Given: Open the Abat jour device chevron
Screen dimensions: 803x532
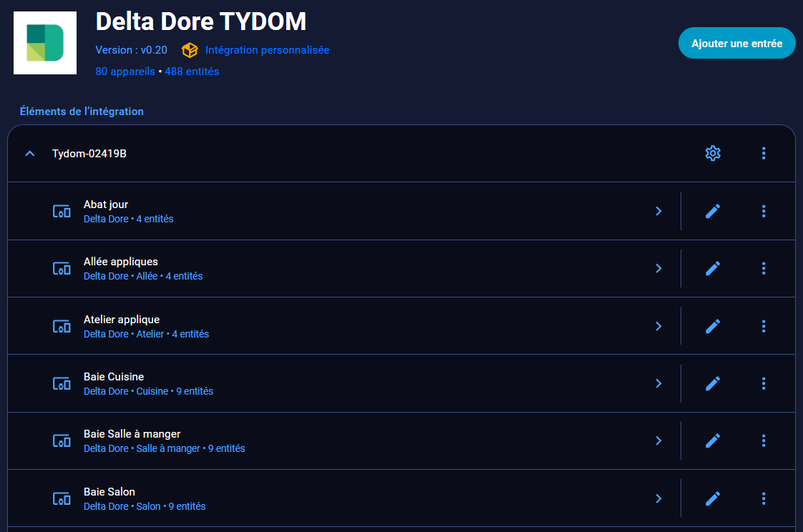Looking at the screenshot, I should point(658,211).
